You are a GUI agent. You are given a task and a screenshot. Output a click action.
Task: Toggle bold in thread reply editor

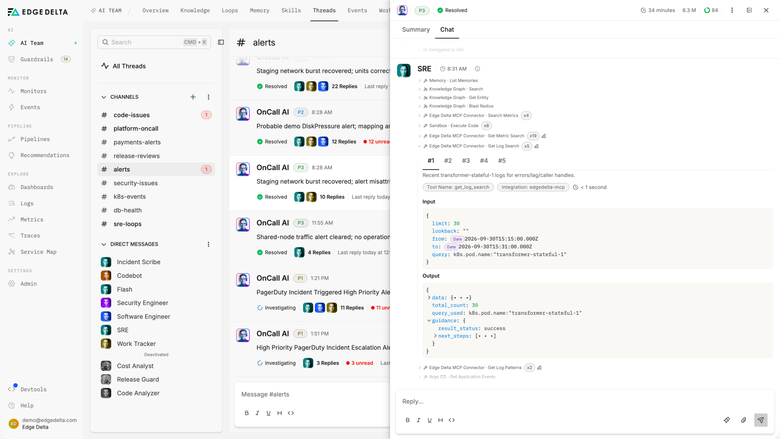[407, 420]
